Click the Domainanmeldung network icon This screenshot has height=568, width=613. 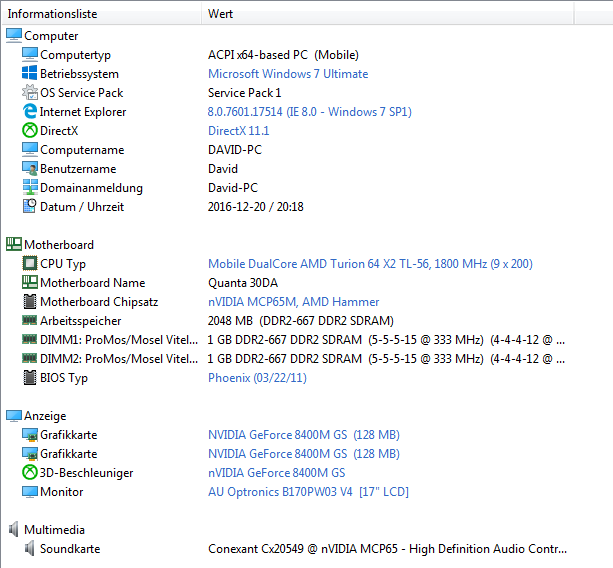tap(30, 187)
